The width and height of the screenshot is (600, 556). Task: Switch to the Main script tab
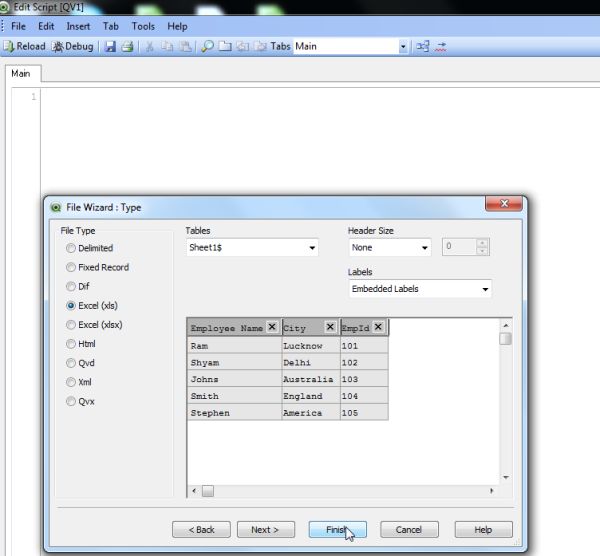point(21,73)
